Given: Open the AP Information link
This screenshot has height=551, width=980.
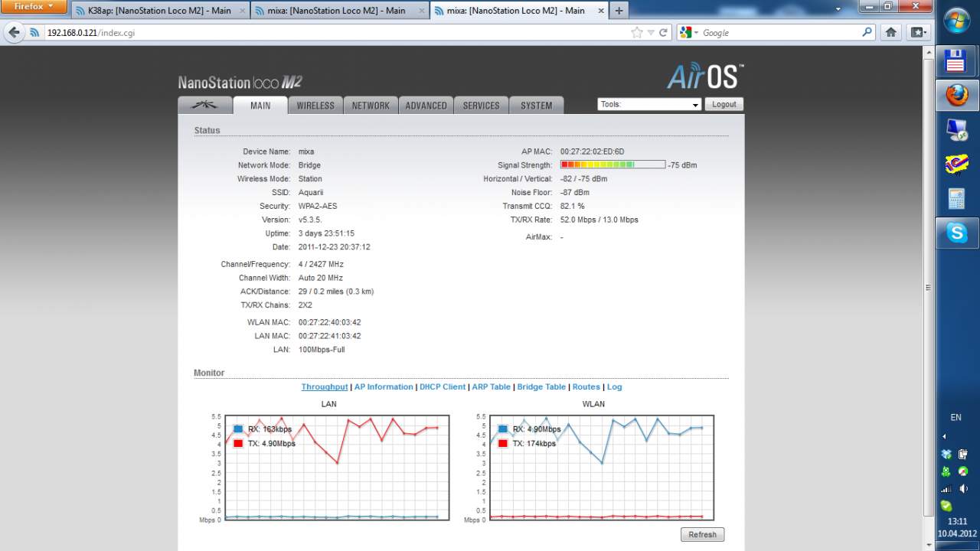Looking at the screenshot, I should coord(384,387).
